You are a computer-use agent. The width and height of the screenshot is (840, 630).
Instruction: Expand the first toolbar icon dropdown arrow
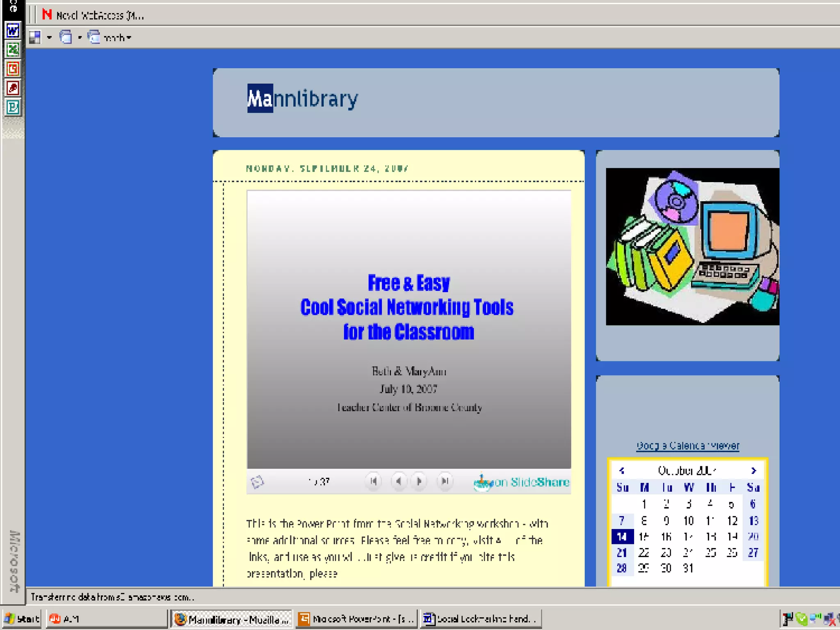[49, 38]
